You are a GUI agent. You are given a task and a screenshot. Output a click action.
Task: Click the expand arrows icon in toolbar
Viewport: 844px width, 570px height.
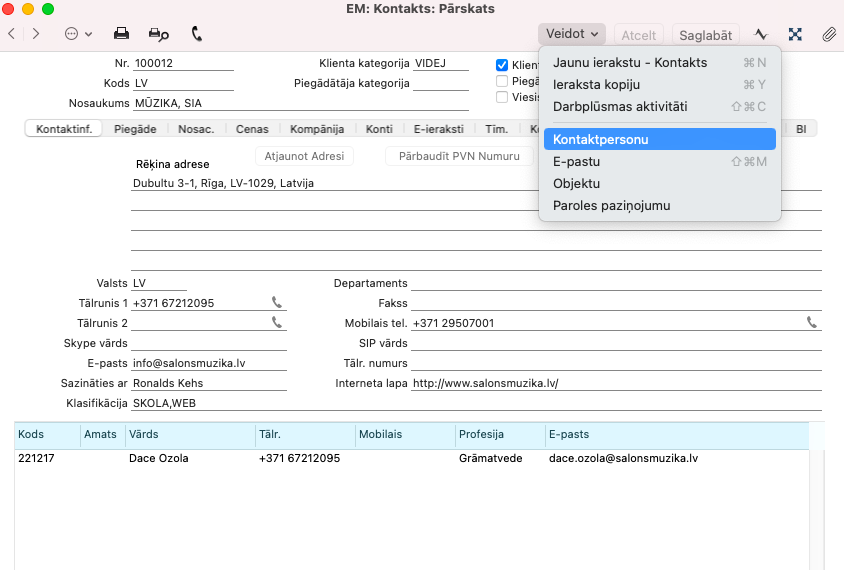795,34
